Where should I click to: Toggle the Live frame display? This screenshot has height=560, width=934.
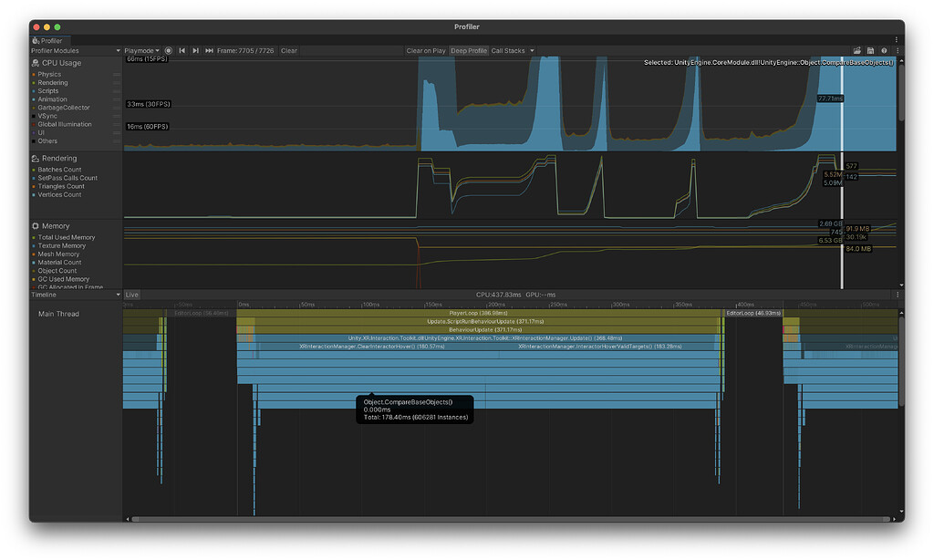tap(131, 295)
